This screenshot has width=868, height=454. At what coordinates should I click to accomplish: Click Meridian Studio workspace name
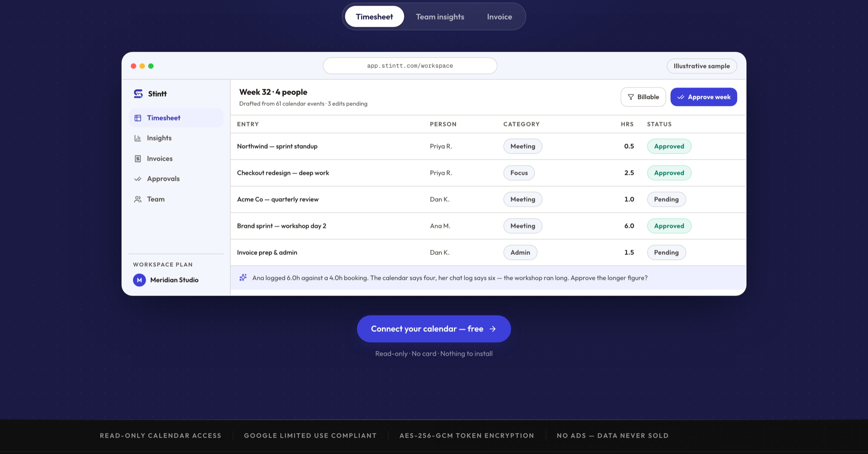tap(174, 280)
